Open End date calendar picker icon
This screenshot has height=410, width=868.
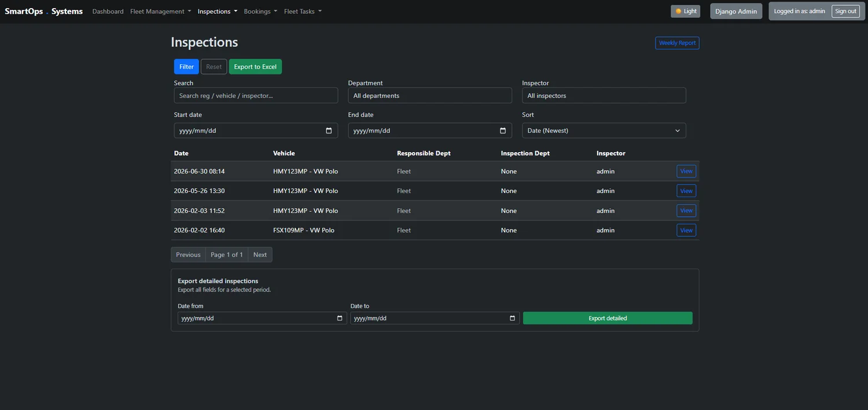503,131
